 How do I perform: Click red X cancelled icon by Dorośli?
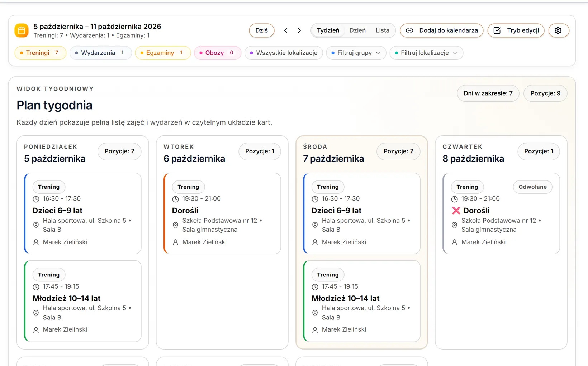(x=456, y=211)
